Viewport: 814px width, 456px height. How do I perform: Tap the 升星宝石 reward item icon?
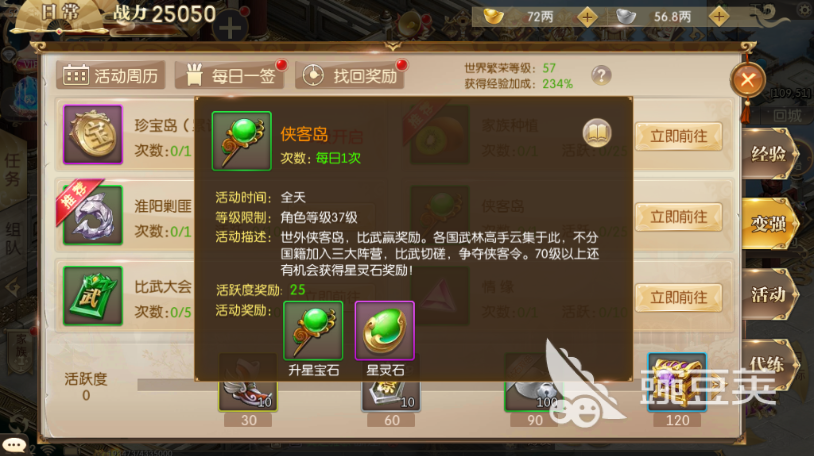click(313, 330)
